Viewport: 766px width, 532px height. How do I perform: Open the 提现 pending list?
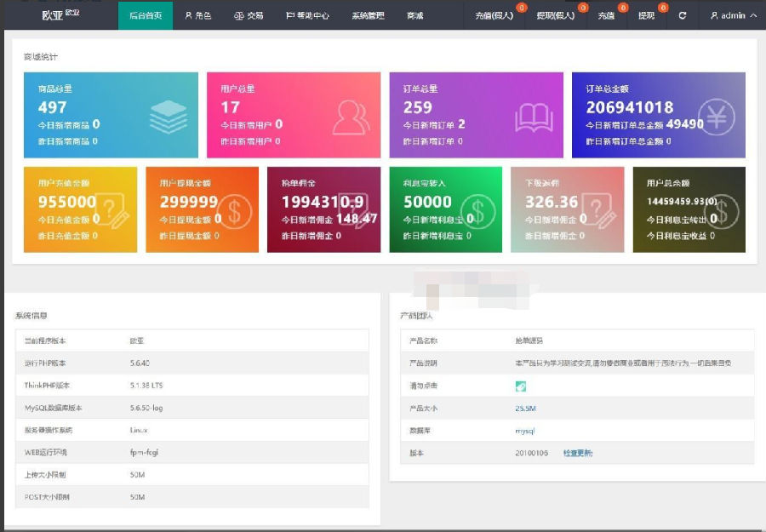coord(646,15)
